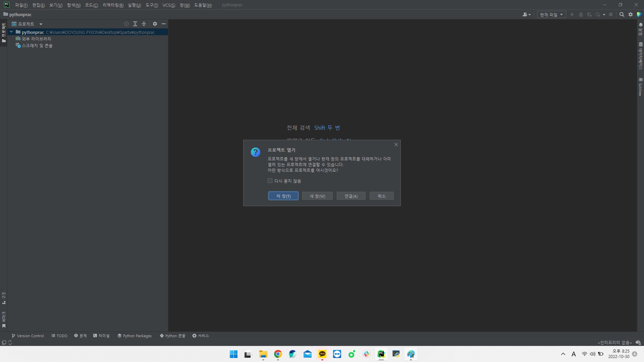
Task: Open the Python Packages tab
Action: [x=135, y=336]
